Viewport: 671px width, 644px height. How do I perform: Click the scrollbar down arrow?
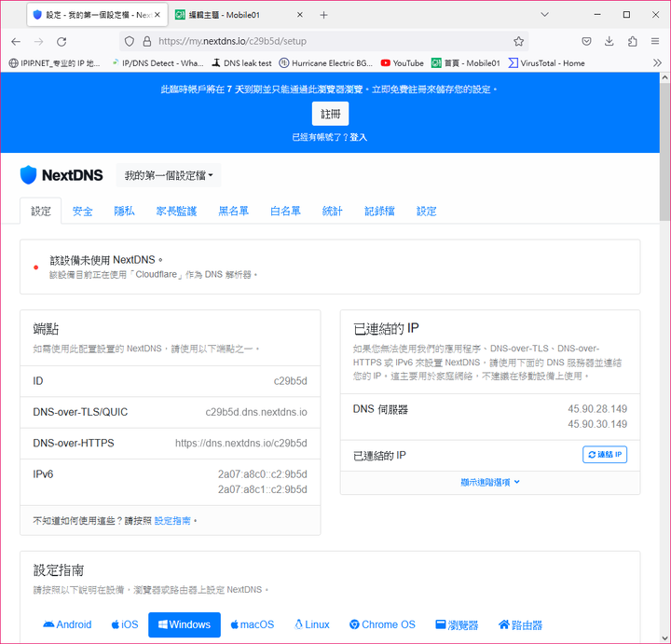click(x=664, y=638)
